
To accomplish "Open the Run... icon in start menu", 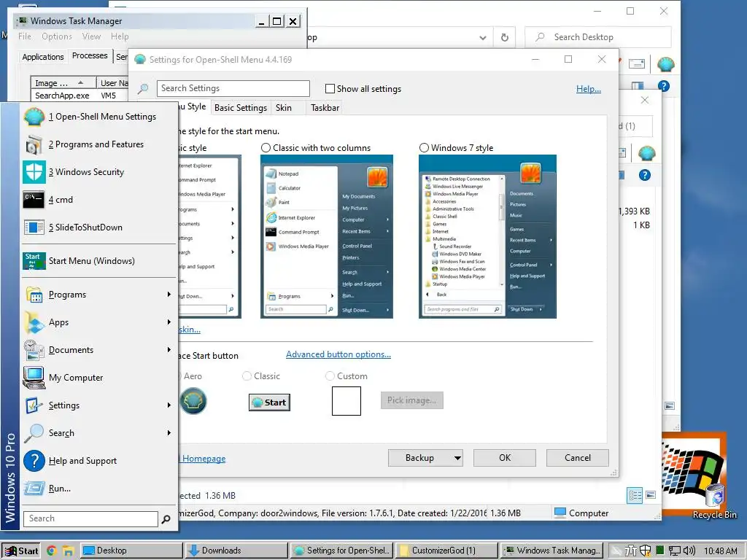I will click(x=34, y=488).
